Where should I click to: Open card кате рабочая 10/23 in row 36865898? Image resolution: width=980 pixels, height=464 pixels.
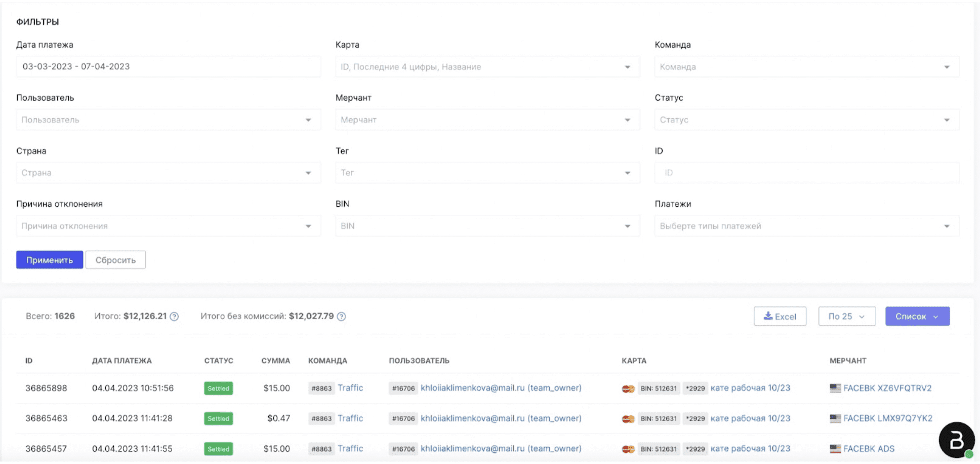(x=750, y=388)
